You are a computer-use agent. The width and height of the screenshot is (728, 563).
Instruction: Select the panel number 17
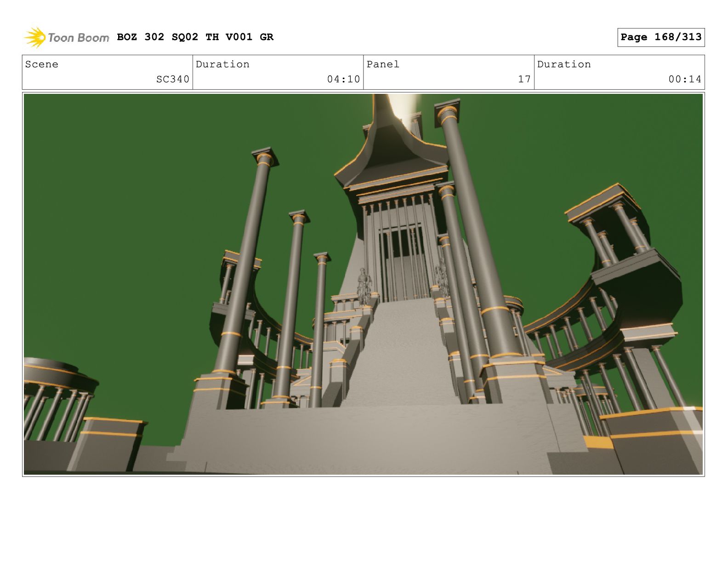[x=524, y=79]
